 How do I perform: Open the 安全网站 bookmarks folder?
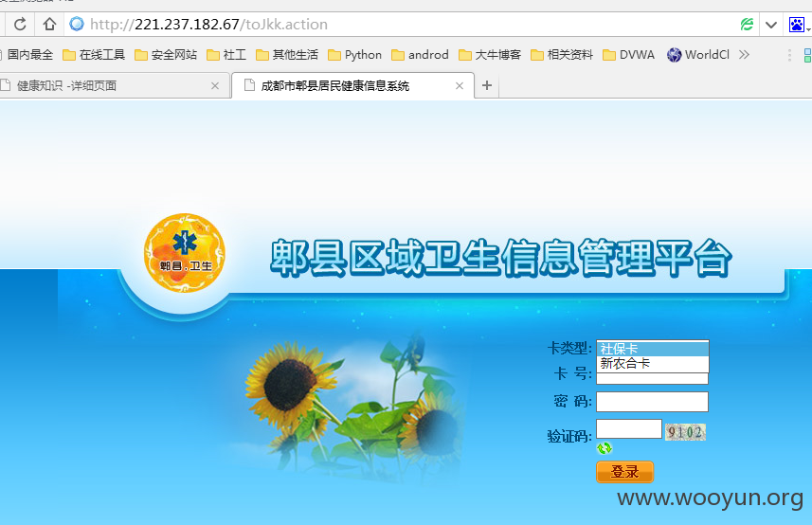point(166,55)
